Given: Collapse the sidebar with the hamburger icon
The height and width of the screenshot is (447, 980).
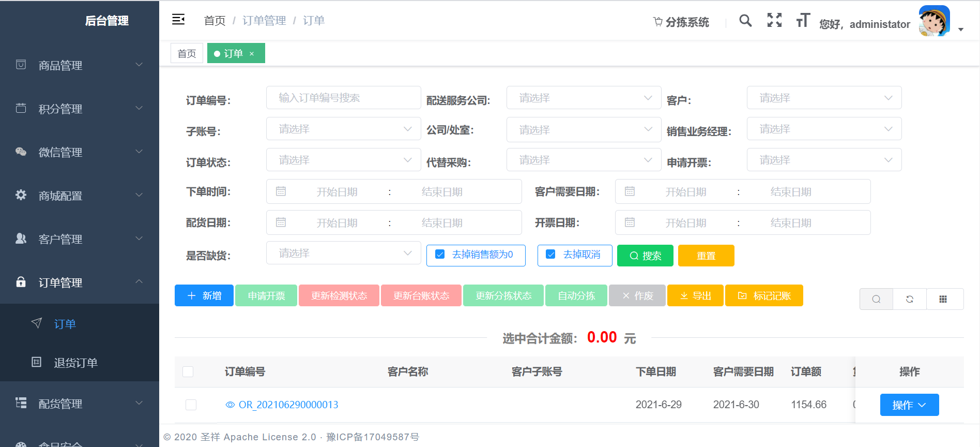Looking at the screenshot, I should coord(178,20).
